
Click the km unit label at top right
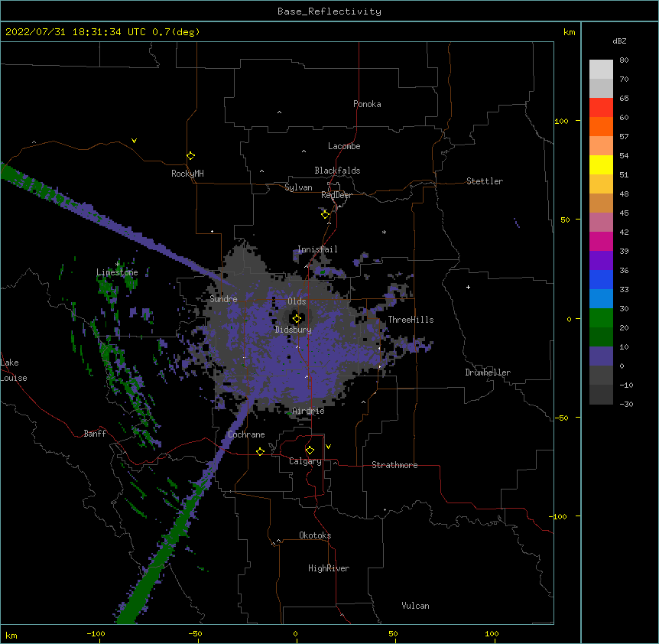[569, 32]
